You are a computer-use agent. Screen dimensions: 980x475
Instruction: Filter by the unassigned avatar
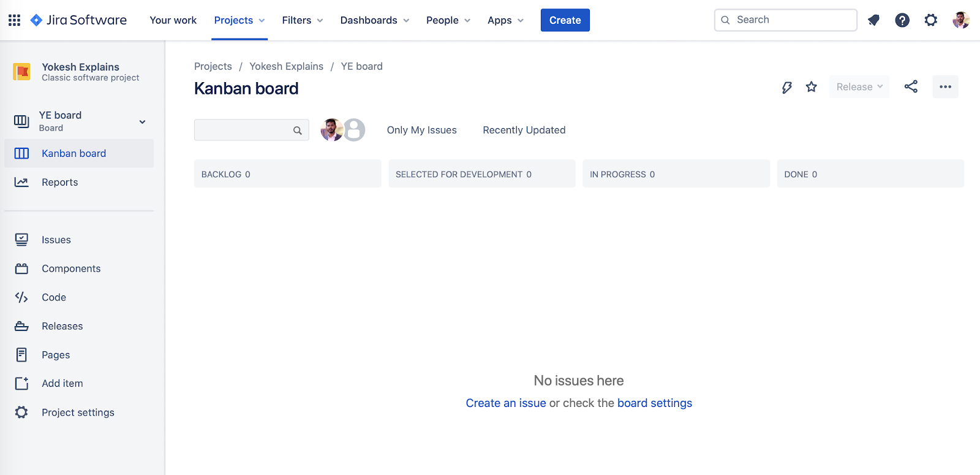354,130
